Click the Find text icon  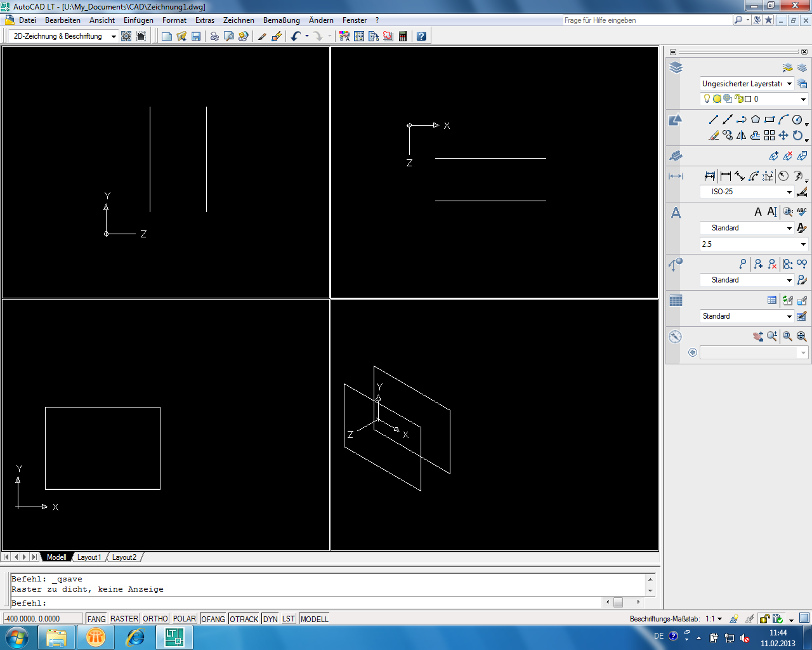(x=787, y=212)
